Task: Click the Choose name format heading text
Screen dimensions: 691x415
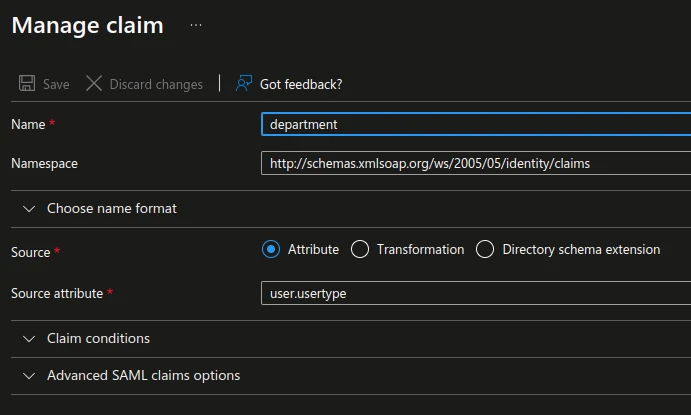Action: (112, 208)
